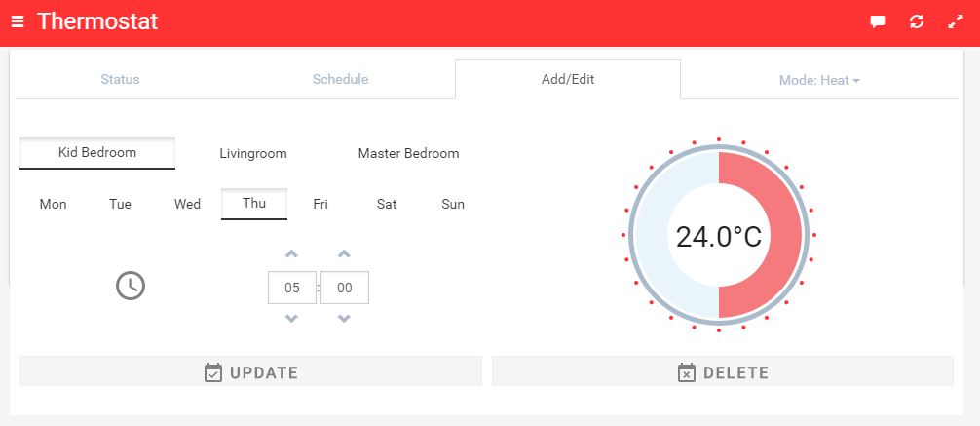Open the hamburger menu
The image size is (980, 426).
pos(18,21)
